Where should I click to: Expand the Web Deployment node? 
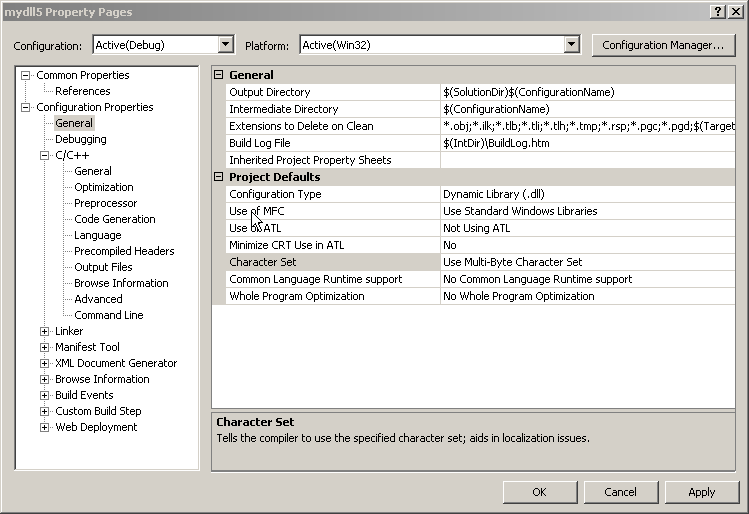click(x=44, y=428)
